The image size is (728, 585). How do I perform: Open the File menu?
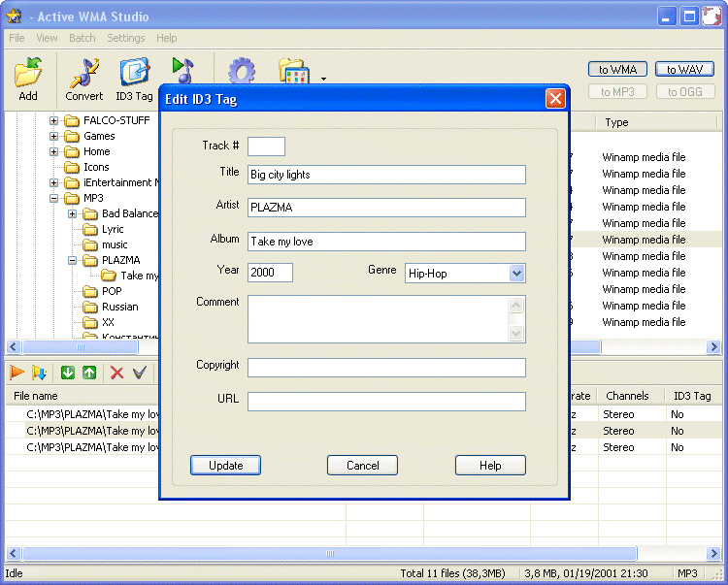click(x=17, y=38)
